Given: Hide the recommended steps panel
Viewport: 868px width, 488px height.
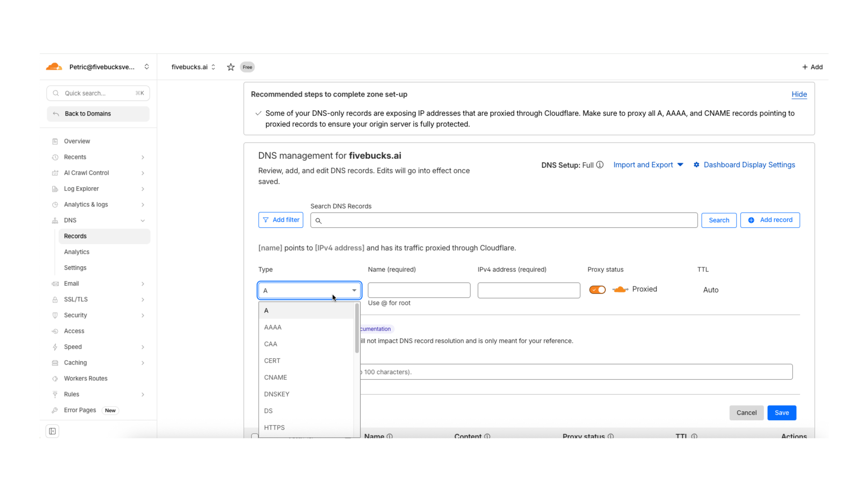Looking at the screenshot, I should pos(799,94).
